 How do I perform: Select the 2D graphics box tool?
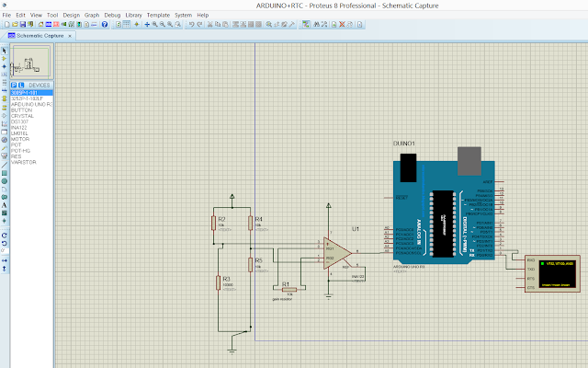5,173
